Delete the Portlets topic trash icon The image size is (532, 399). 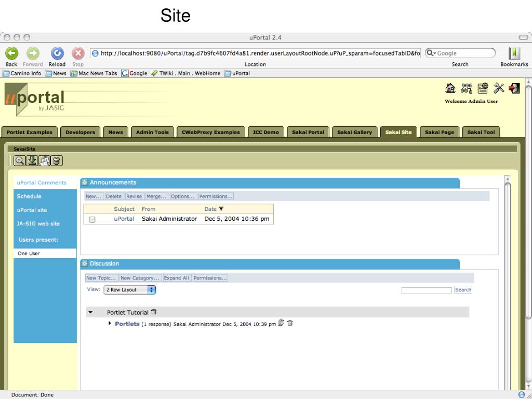coord(290,323)
